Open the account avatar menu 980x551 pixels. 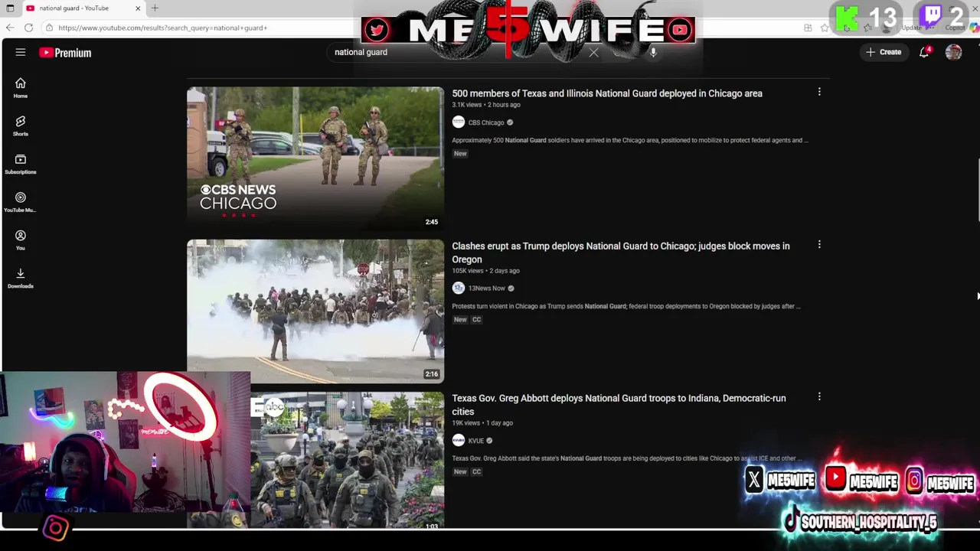click(953, 52)
